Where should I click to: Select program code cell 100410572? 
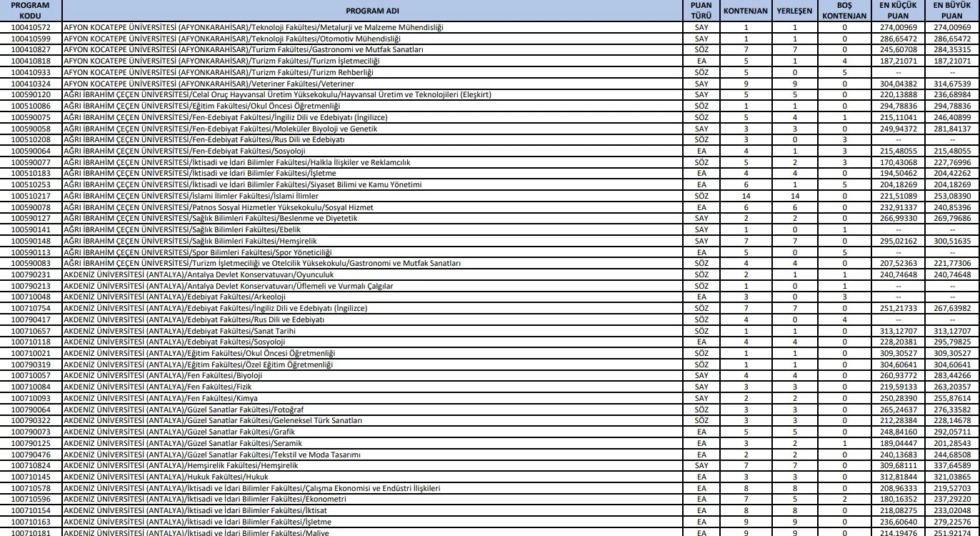(31, 26)
